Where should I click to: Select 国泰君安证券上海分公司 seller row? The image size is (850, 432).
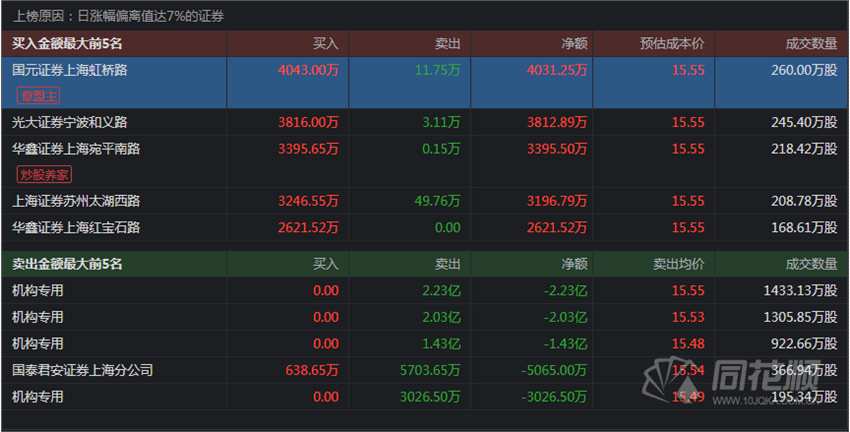point(82,370)
